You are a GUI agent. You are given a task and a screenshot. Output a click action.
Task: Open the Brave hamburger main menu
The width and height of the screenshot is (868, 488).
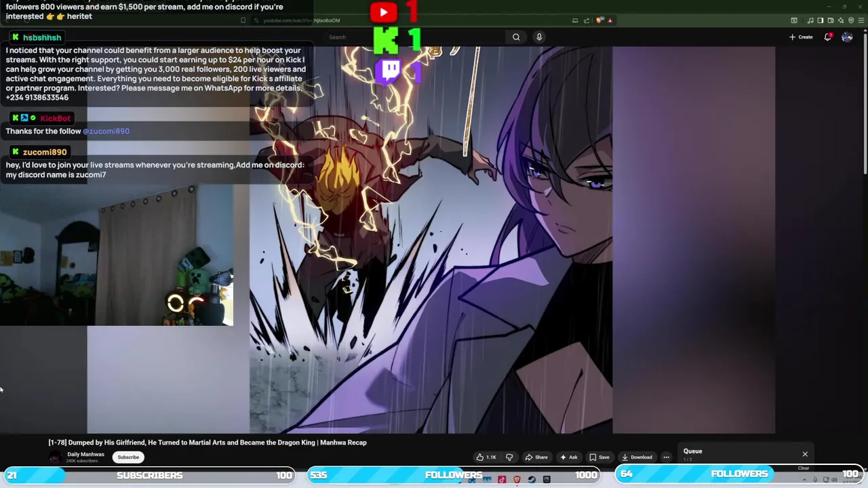[862, 20]
